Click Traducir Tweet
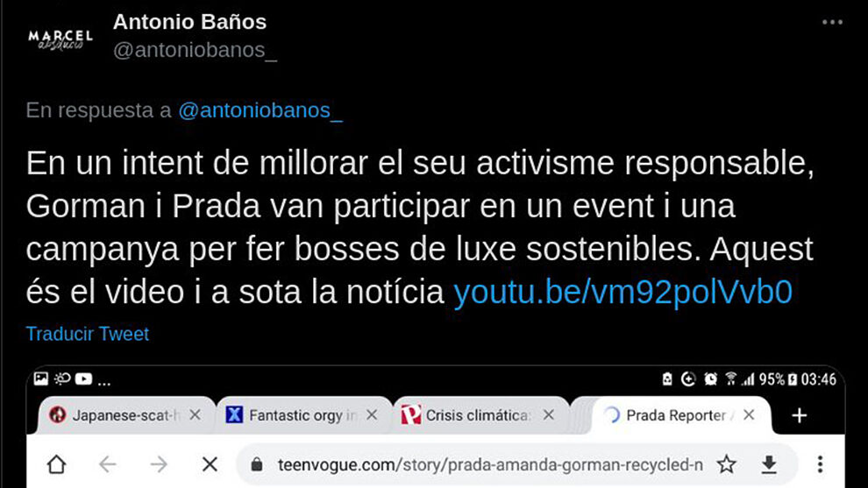Viewport: 868px width, 488px height. pyautogui.click(x=88, y=334)
